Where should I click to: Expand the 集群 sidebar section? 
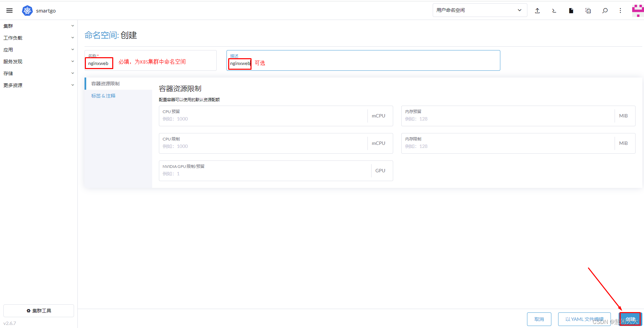pos(39,26)
